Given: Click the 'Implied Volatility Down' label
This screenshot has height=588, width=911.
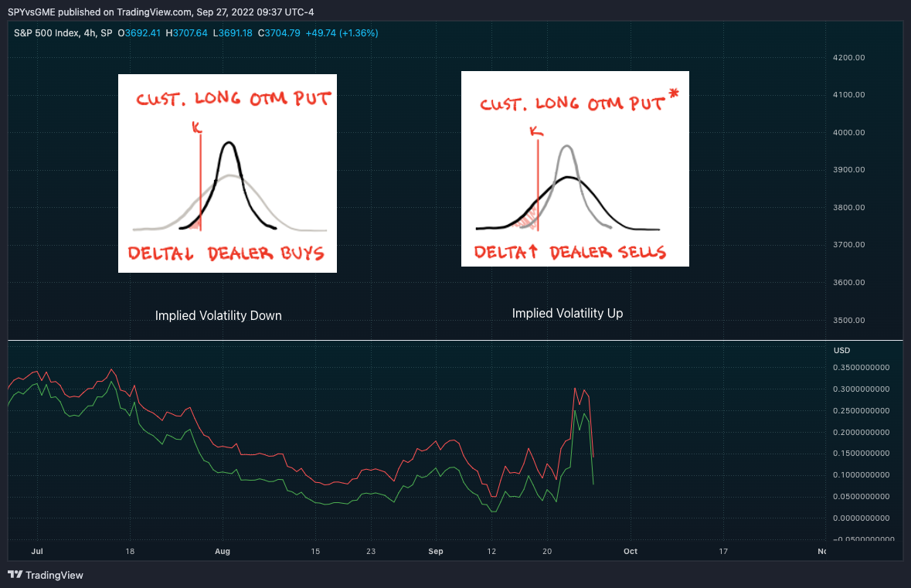Looking at the screenshot, I should pyautogui.click(x=219, y=315).
